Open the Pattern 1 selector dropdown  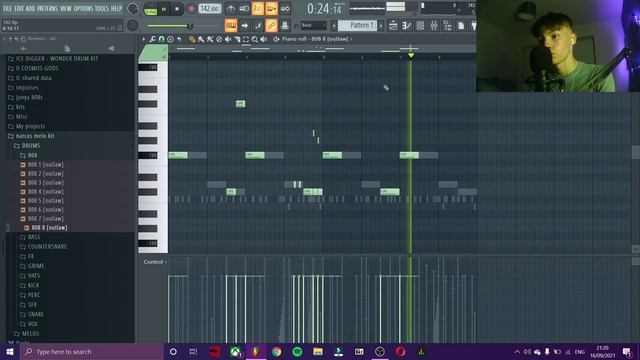point(358,25)
